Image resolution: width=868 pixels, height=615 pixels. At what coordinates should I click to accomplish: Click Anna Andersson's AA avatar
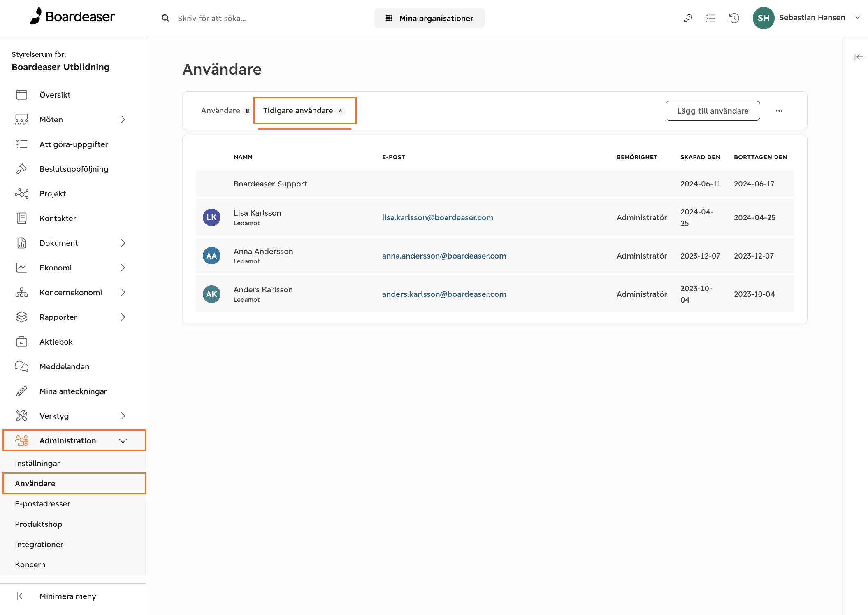pyautogui.click(x=211, y=256)
